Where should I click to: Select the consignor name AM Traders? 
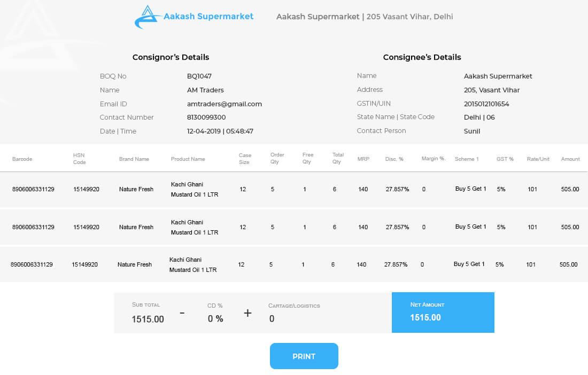(205, 90)
